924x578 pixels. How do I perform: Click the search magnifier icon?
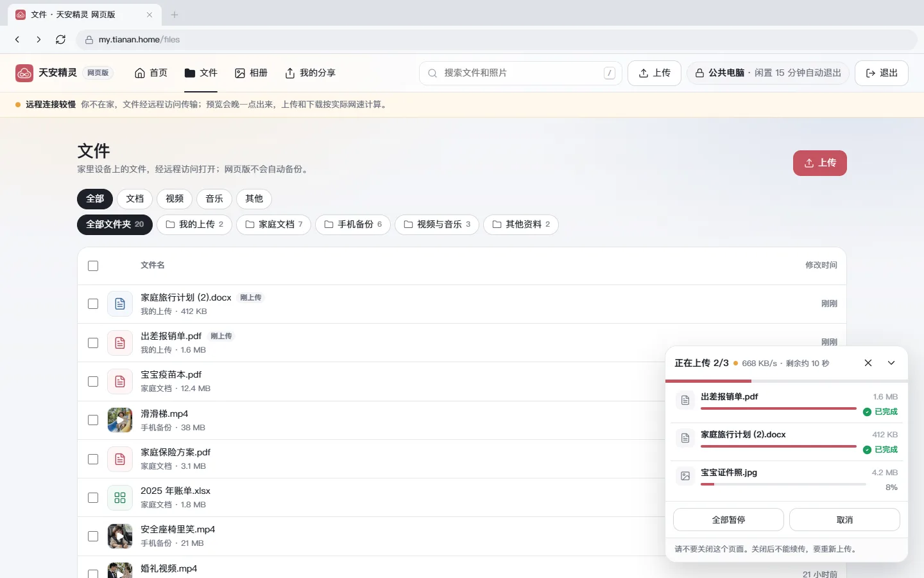(x=432, y=73)
